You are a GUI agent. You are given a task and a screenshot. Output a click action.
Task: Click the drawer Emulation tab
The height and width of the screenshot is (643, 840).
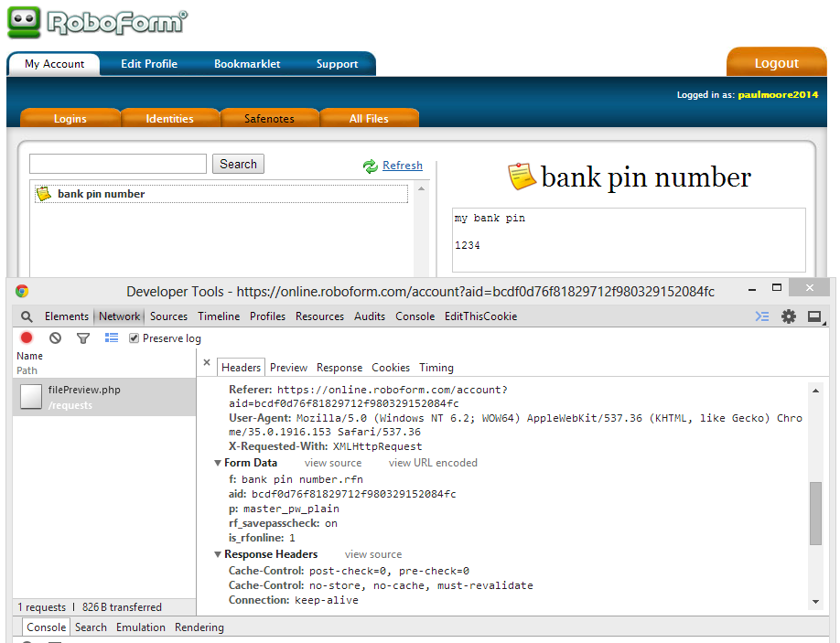[x=140, y=627]
